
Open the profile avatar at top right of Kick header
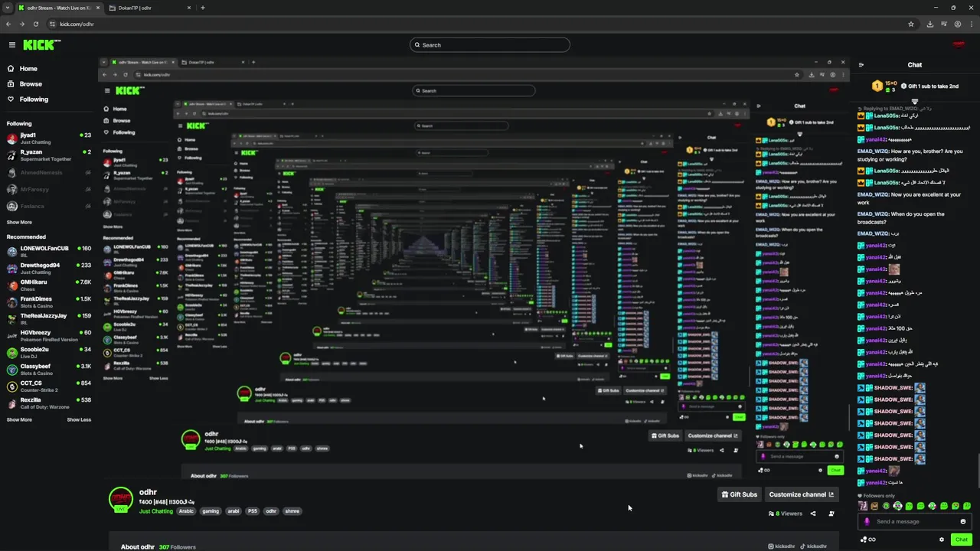pos(958,44)
